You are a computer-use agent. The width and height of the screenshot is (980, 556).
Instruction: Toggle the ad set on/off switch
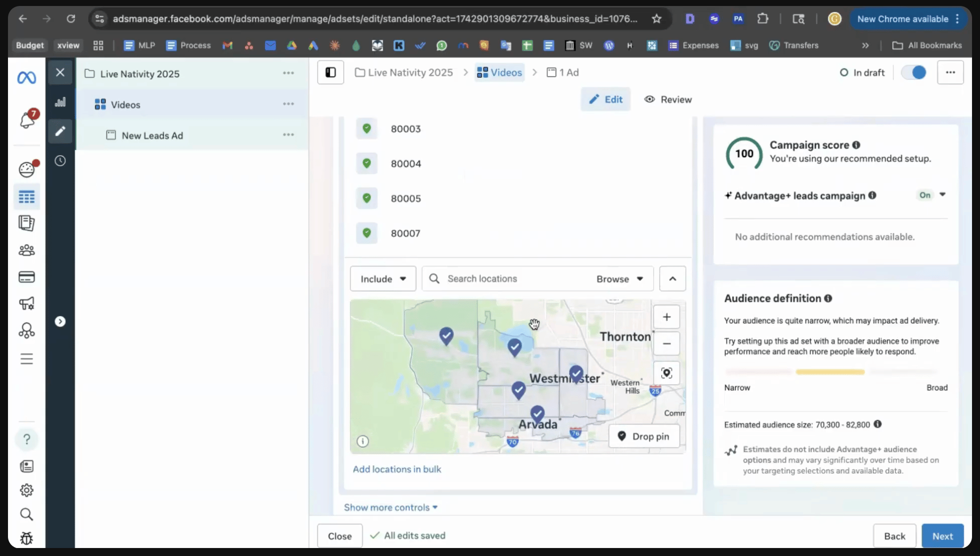pyautogui.click(x=913, y=72)
